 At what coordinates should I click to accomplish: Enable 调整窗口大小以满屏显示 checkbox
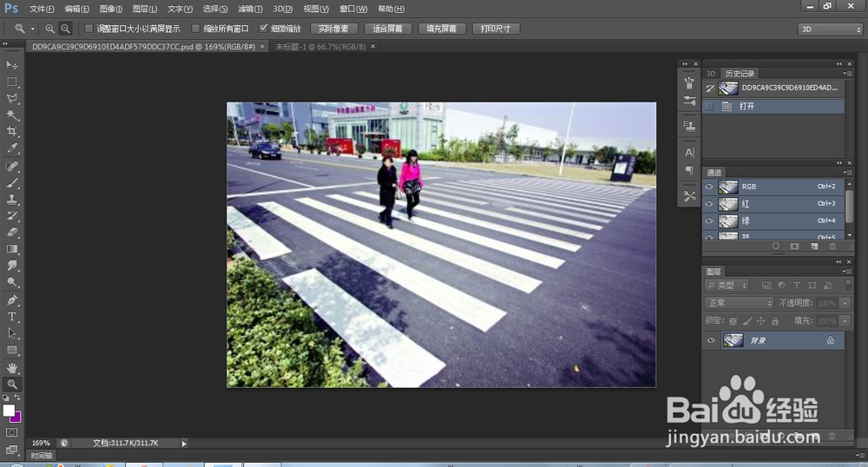(x=88, y=29)
